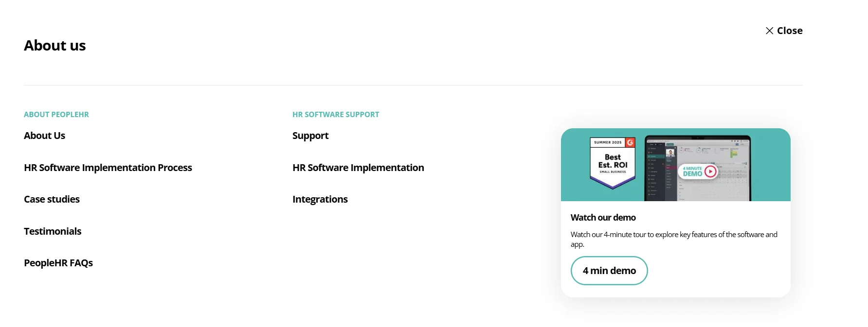Click the demo laptop screenshot thumbnail
The height and width of the screenshot is (327, 868).
[x=698, y=168]
